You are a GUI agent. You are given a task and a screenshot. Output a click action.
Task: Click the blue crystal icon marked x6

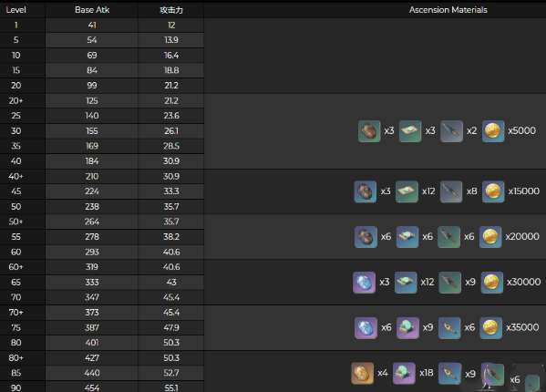coord(366,328)
